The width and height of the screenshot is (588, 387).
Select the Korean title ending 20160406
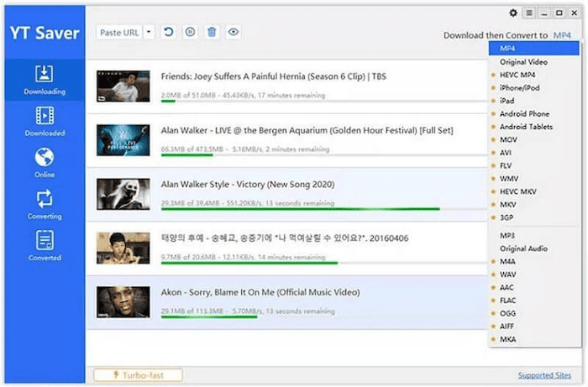[285, 238]
